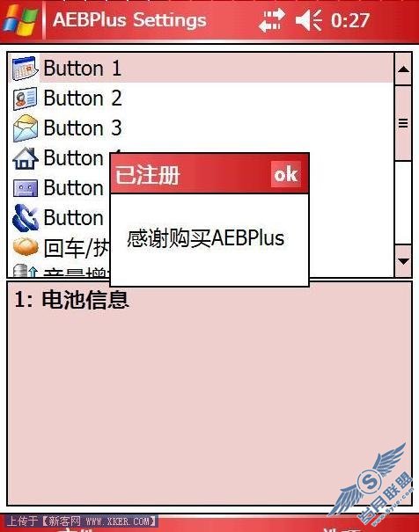
Task: Click the list scroll up arrow
Action: point(403,69)
